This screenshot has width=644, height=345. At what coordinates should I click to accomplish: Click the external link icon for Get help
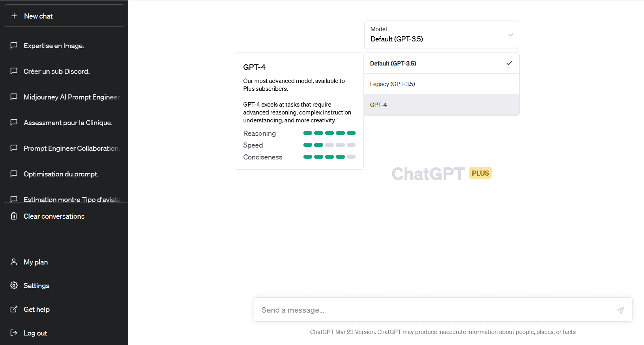(x=14, y=309)
